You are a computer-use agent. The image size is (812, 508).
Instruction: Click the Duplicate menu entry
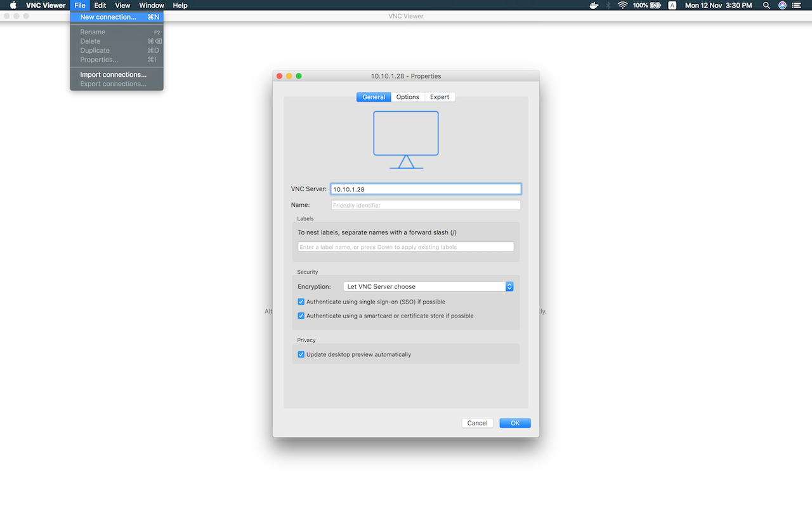click(117, 50)
